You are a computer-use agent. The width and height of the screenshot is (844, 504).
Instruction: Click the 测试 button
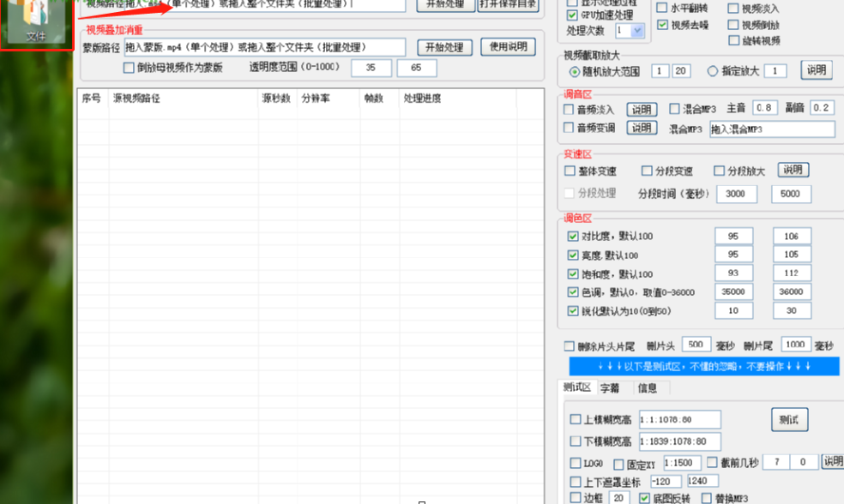(788, 420)
